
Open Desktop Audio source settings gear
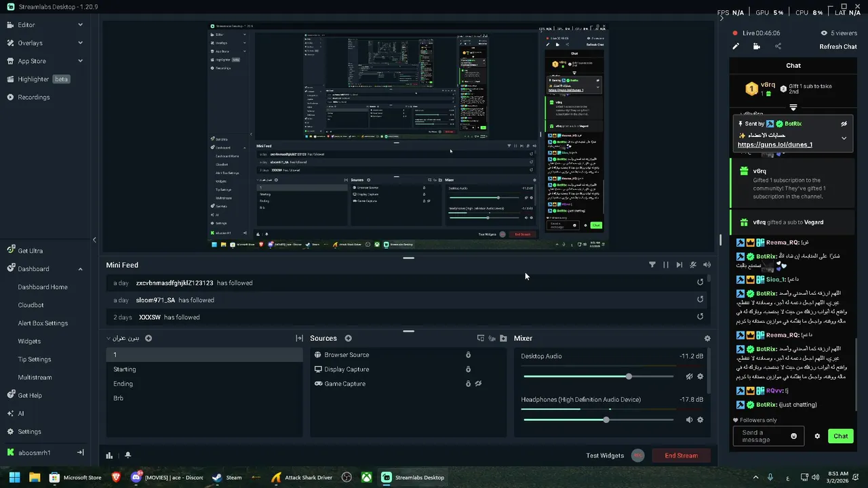point(701,376)
